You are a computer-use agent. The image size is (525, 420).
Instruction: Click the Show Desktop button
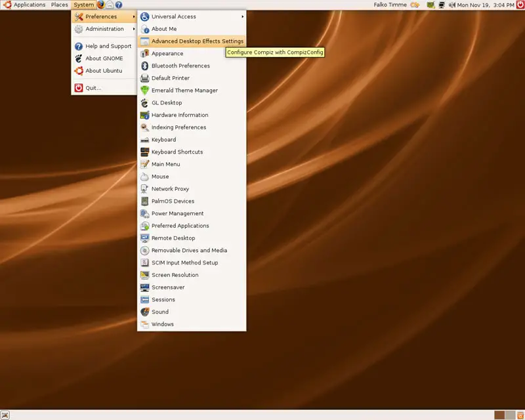(5, 415)
